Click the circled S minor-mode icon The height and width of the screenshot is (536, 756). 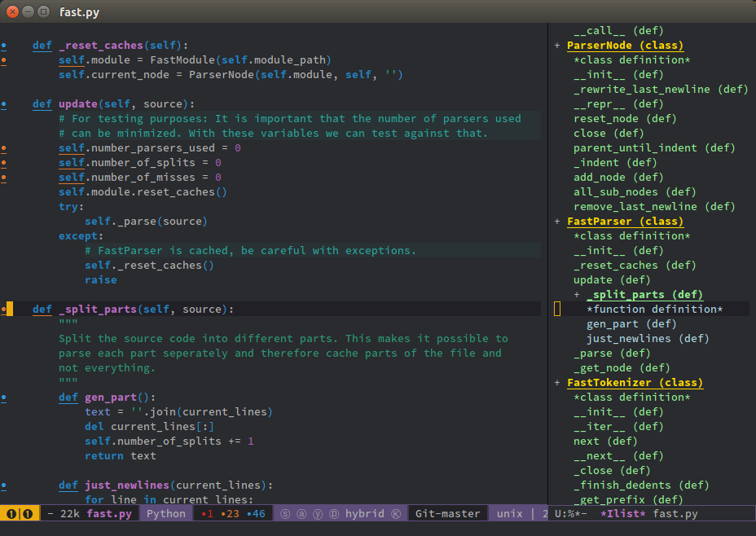click(284, 513)
